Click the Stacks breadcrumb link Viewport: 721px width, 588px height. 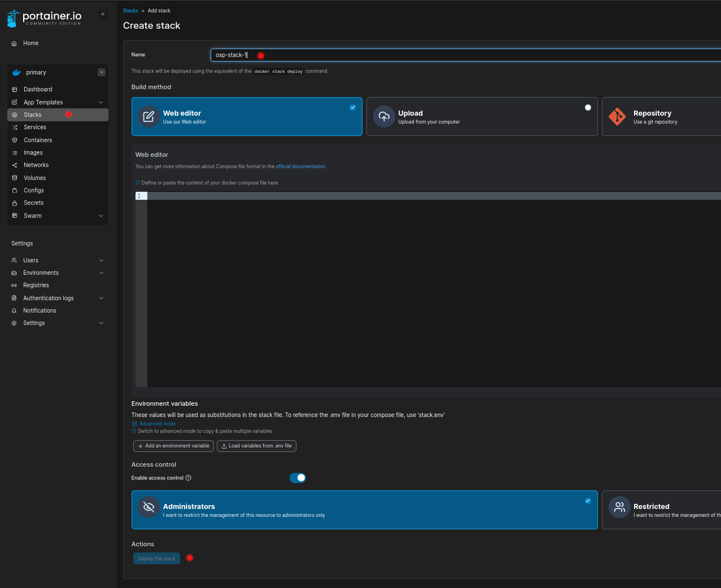130,11
